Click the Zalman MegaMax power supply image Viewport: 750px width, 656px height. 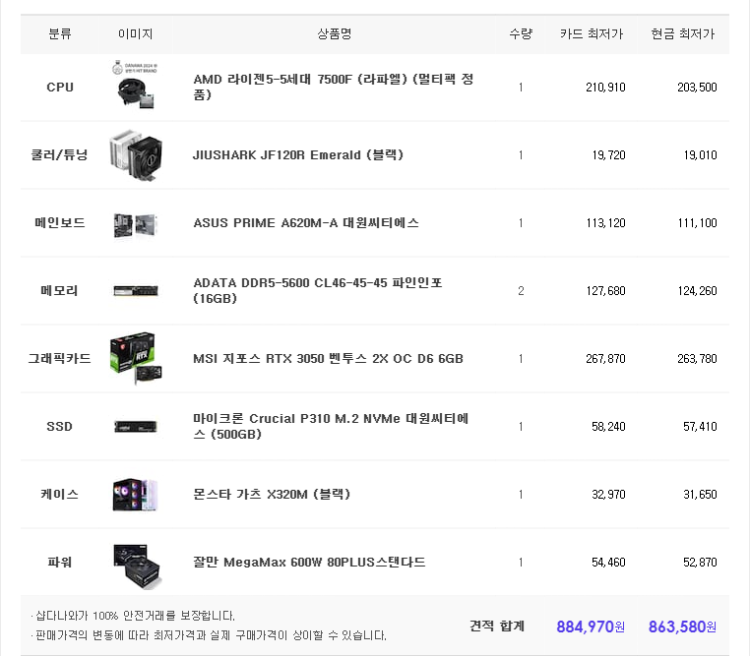click(x=135, y=562)
